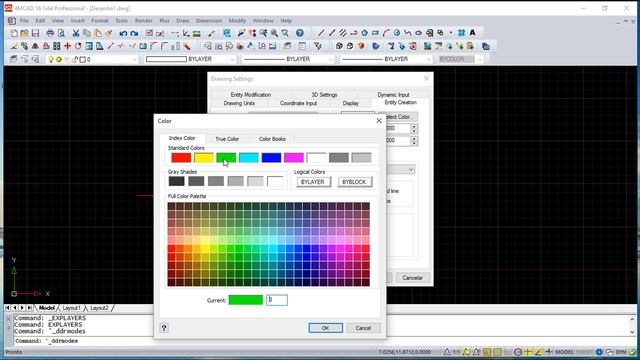Select the Text tool 'A' icon

coord(472,33)
